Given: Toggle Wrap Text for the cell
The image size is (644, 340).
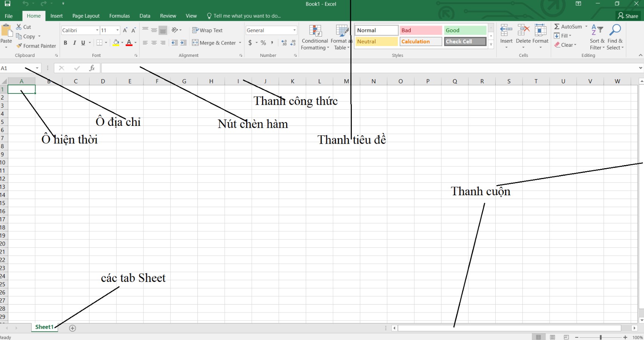Looking at the screenshot, I should click(x=207, y=31).
